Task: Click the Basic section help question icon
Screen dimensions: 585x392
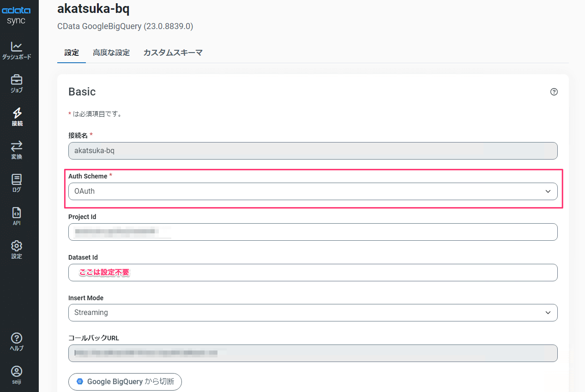Action: (554, 92)
